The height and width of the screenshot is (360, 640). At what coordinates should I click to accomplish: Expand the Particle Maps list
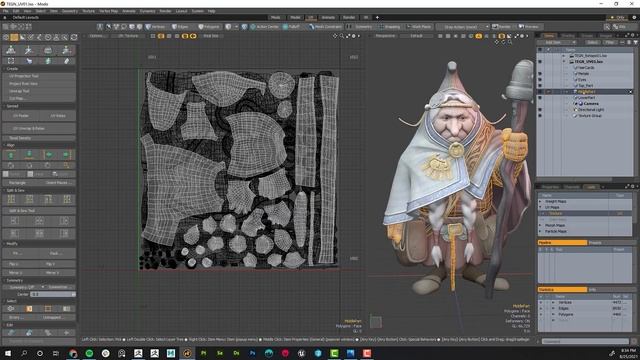tap(540, 231)
